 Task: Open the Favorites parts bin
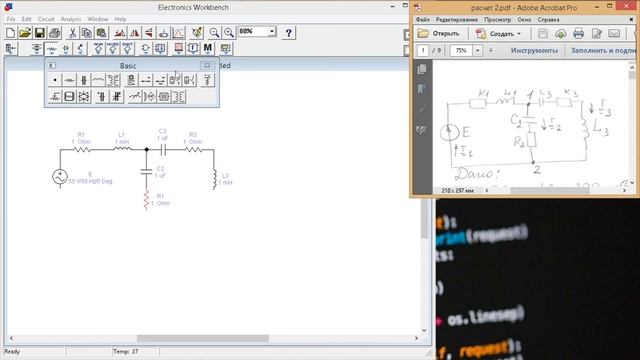click(x=11, y=49)
